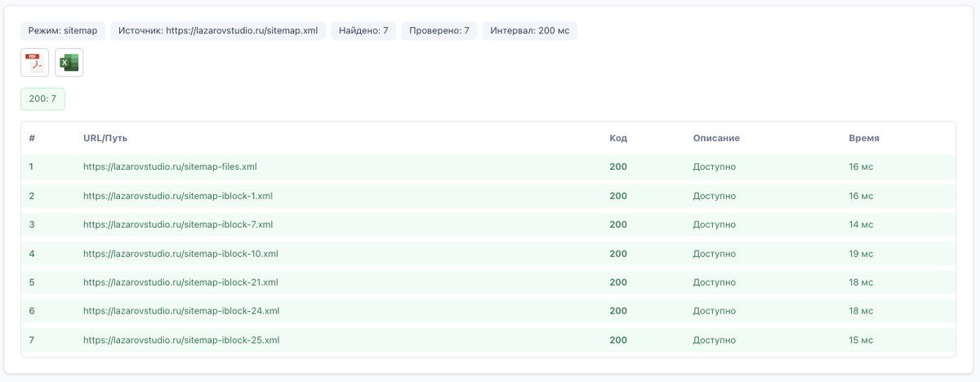This screenshot has width=980, height=382.
Task: Open the sitemap-files.xml URL
Action: (170, 167)
